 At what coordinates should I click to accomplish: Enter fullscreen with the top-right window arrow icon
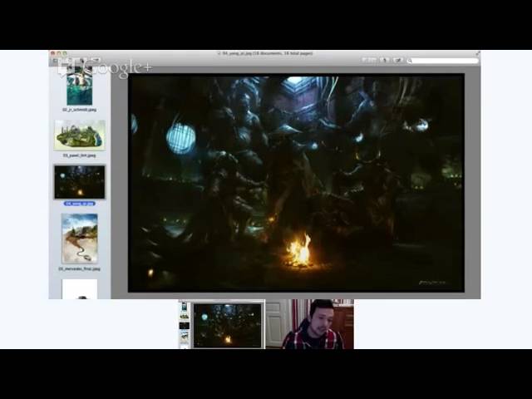pos(478,53)
